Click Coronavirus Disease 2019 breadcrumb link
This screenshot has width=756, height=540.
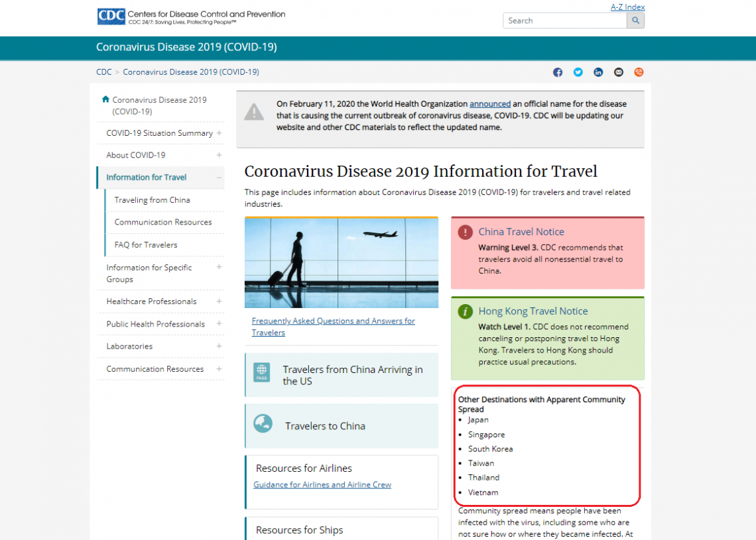tap(191, 72)
